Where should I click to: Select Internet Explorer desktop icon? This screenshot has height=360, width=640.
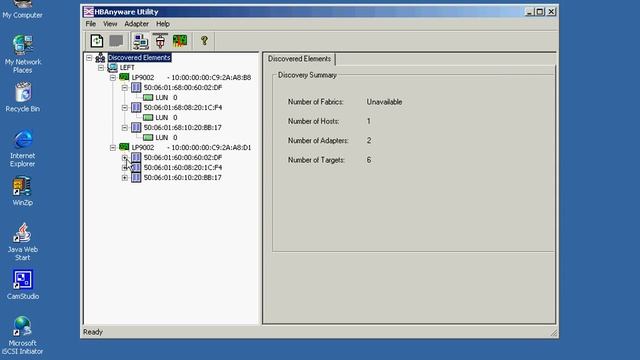23,149
